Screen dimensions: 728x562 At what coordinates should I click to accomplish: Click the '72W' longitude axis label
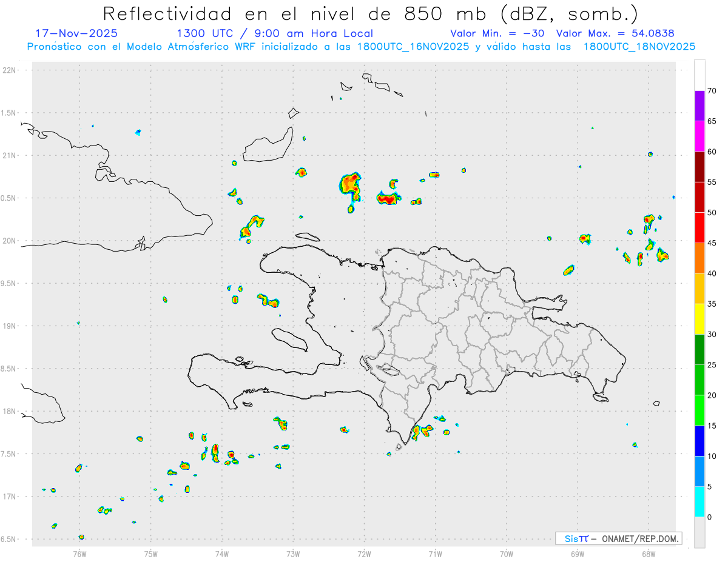coord(364,554)
